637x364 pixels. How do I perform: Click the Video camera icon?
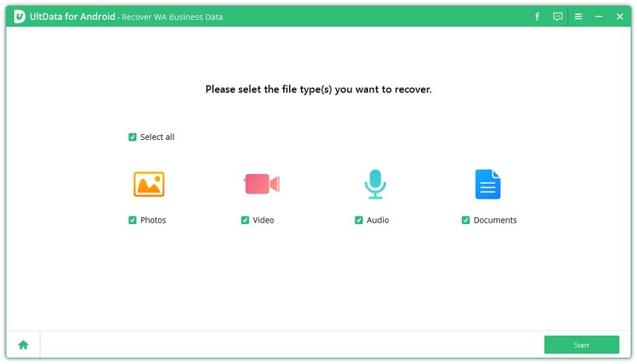(x=262, y=184)
